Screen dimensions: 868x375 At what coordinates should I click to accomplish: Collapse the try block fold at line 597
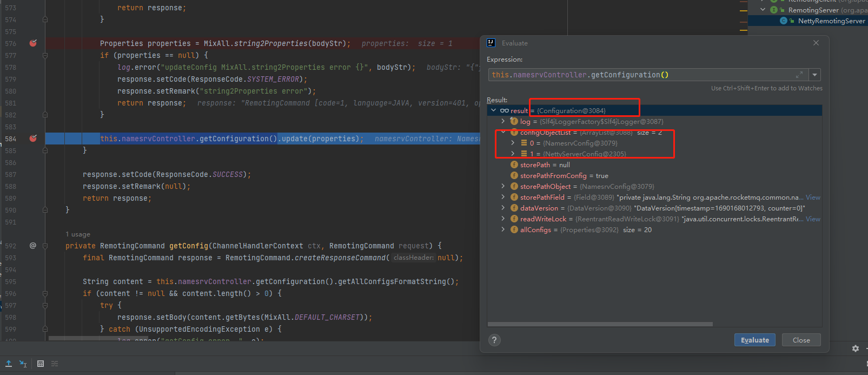[45, 305]
